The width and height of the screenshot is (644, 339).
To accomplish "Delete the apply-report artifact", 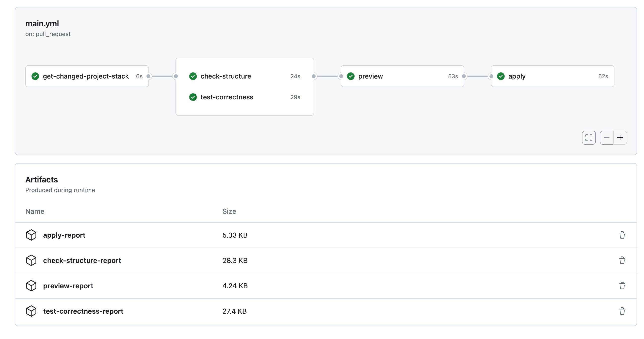I will tap(622, 235).
